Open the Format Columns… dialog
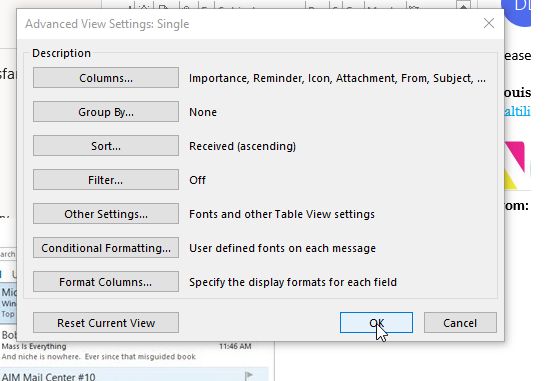 (106, 282)
